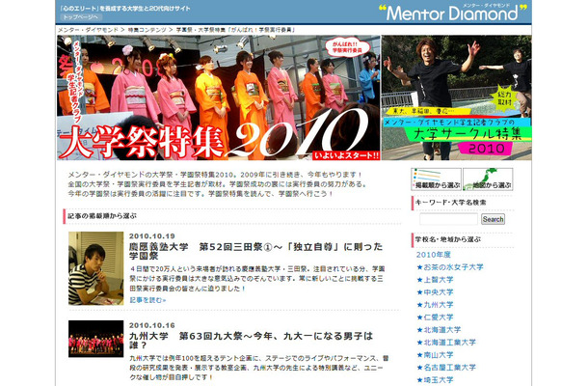The height and width of the screenshot is (386, 588).
Task: Open the Keio University article thumbnail
Action: coord(96,268)
